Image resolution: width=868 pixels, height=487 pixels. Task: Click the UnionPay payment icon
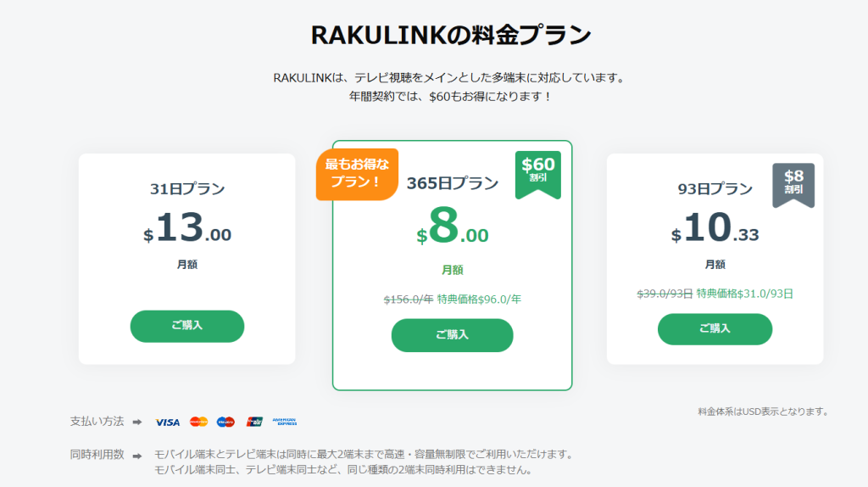click(x=254, y=422)
